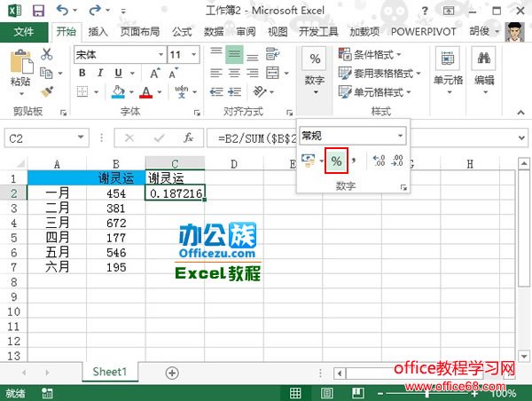Decrease indent
The width and height of the screenshot is (532, 401).
(216, 91)
